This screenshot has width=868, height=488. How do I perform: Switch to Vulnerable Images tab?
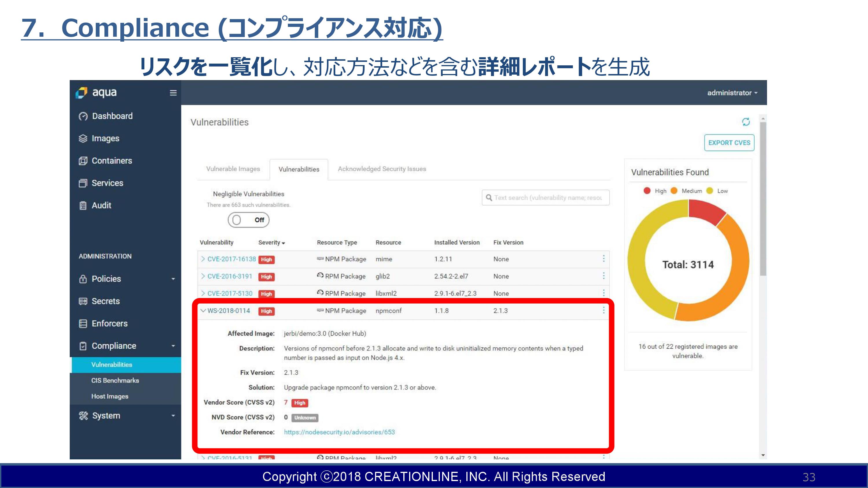coord(233,169)
